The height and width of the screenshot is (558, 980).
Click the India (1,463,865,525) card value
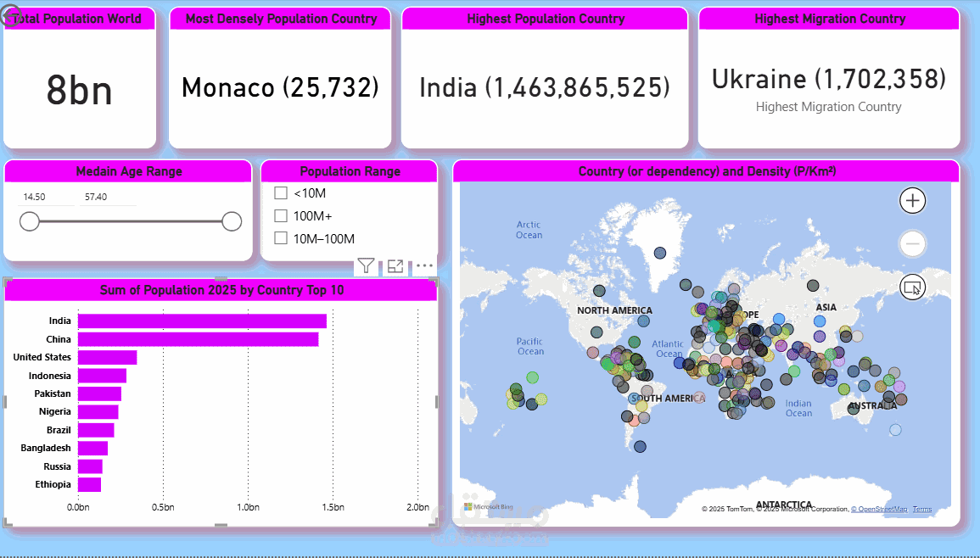[x=545, y=87]
